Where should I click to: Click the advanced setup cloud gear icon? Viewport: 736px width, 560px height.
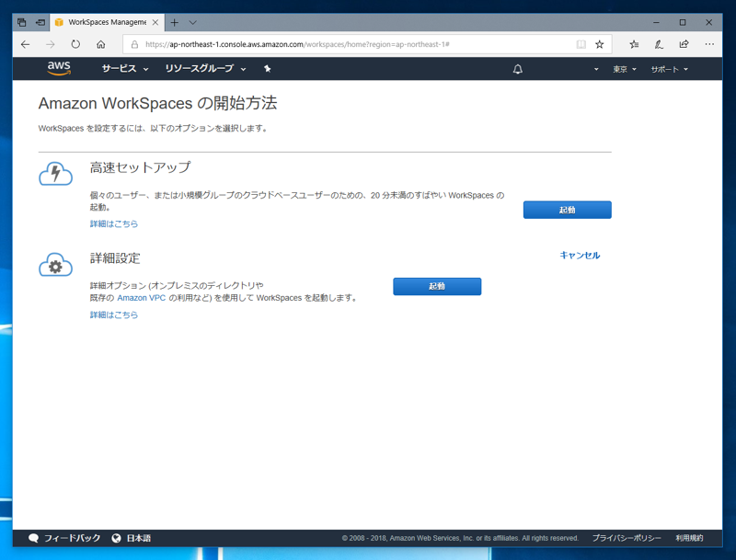[55, 265]
